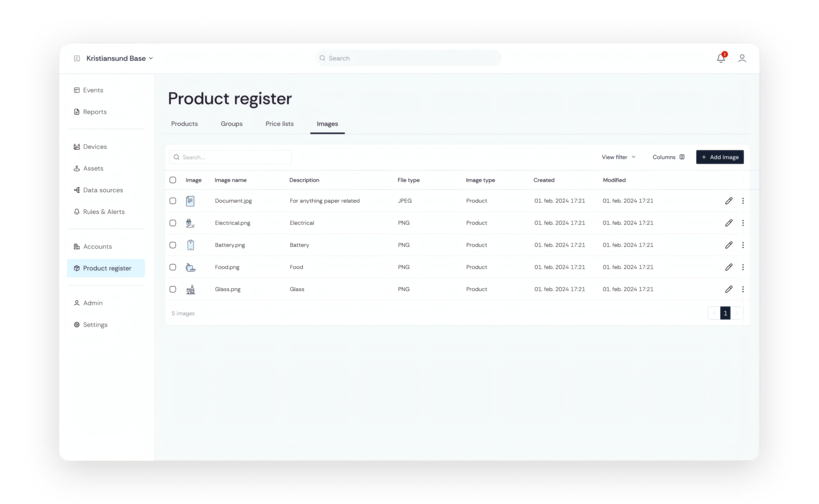Open the user profile icon
Image resolution: width=819 pixels, height=504 pixels.
click(742, 58)
